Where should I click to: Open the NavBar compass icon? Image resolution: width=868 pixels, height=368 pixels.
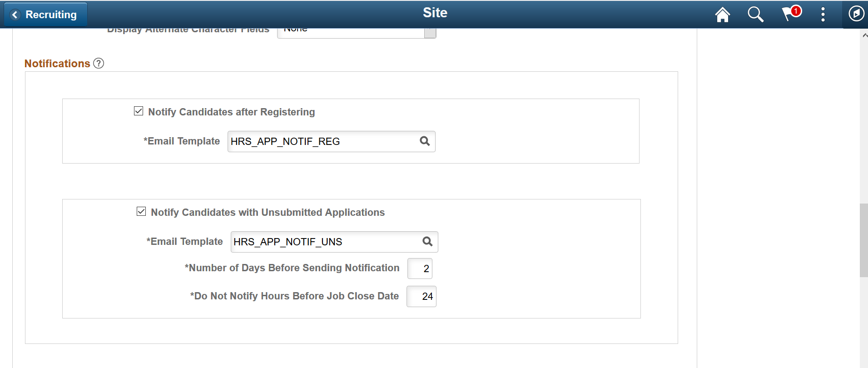click(x=856, y=14)
